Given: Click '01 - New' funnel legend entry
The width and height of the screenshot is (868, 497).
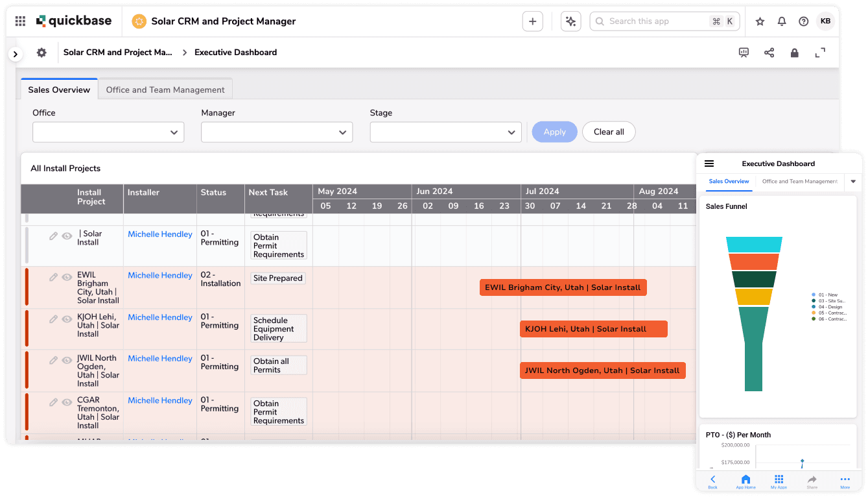Looking at the screenshot, I should pos(825,295).
